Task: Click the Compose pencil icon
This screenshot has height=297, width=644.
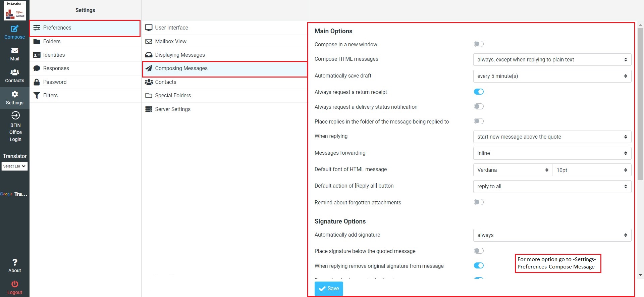Action: (14, 29)
